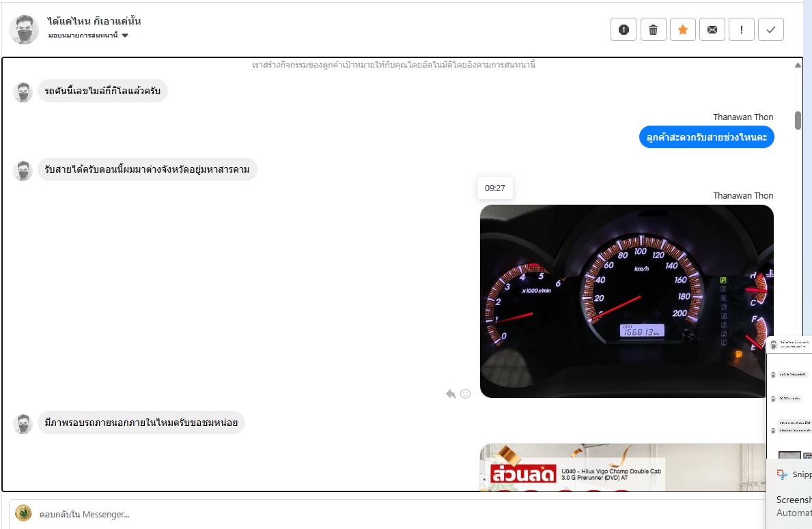
Task: Delete conversation with the trash icon
Action: (653, 29)
